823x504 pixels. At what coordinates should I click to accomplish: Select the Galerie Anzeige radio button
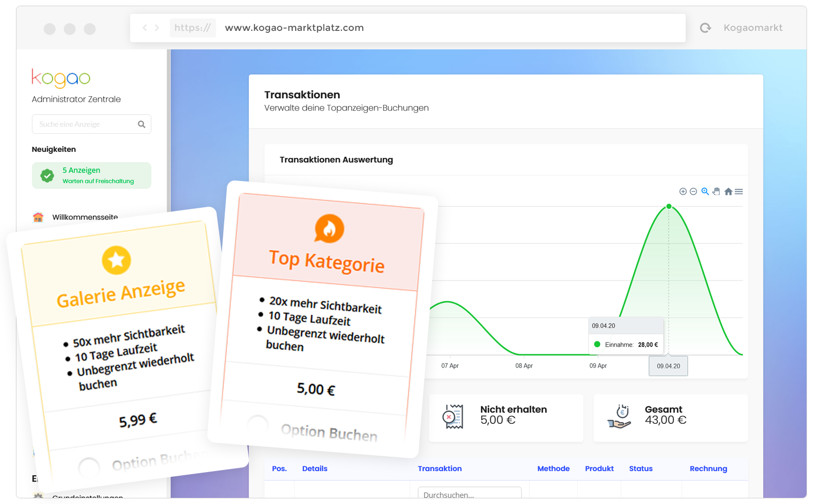point(89,467)
